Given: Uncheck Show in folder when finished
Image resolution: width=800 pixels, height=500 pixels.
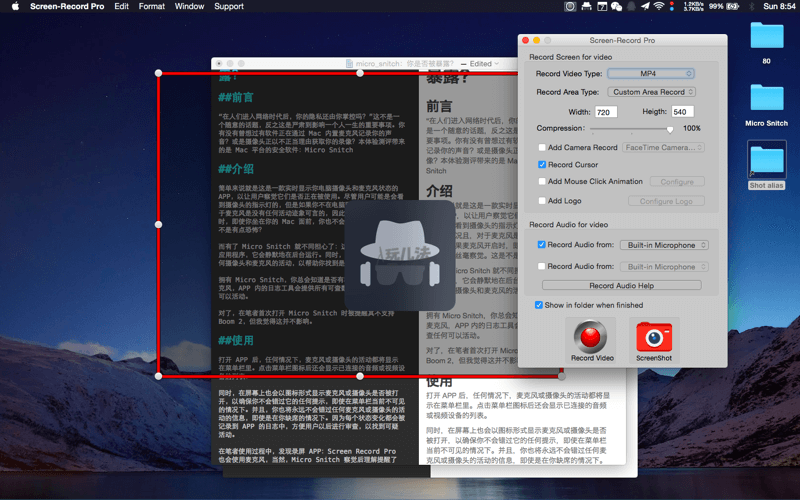Looking at the screenshot, I should [538, 305].
